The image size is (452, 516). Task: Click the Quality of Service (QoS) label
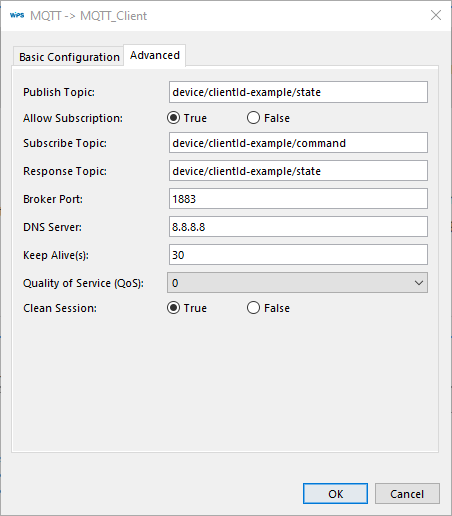click(x=83, y=283)
